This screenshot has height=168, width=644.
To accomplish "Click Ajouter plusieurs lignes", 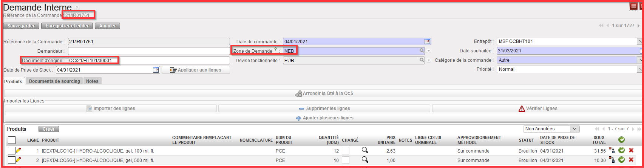I will coord(324,118).
